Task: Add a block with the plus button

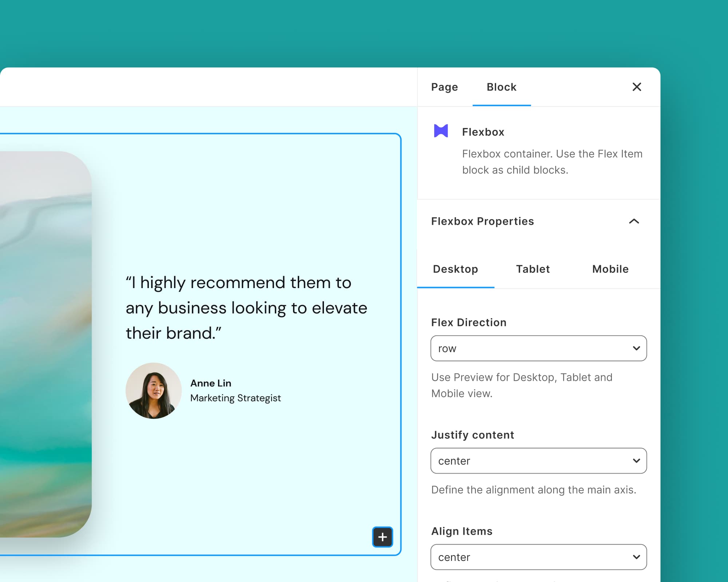Action: tap(383, 537)
